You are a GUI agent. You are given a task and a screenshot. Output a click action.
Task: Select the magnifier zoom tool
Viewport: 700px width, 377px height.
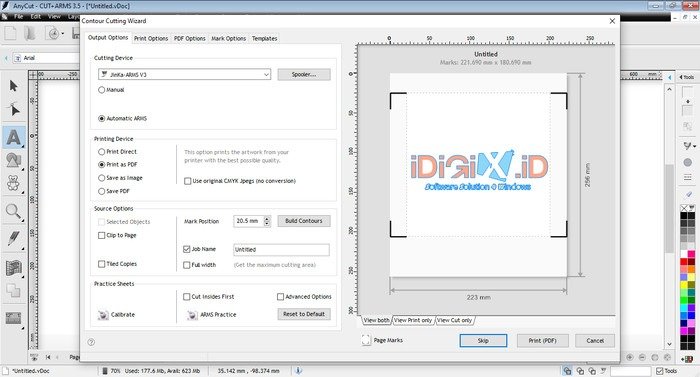13,212
